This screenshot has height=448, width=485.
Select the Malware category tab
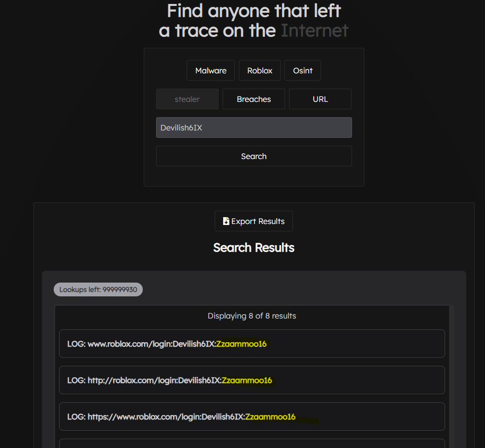coord(211,70)
